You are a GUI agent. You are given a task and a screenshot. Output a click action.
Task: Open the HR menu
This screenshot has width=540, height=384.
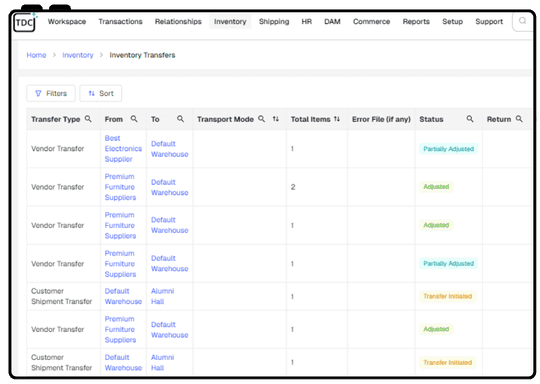[x=307, y=22]
